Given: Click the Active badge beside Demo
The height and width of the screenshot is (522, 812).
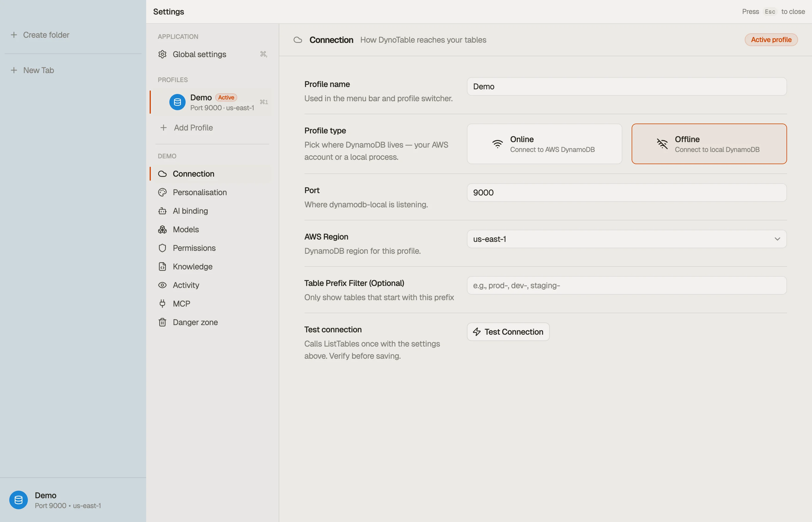Looking at the screenshot, I should pyautogui.click(x=226, y=98).
